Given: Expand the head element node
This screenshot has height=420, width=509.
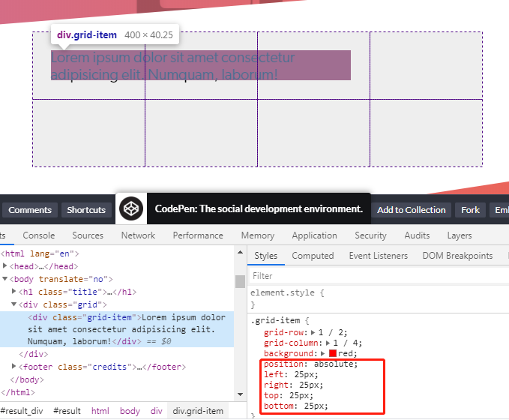Looking at the screenshot, I should point(4,266).
